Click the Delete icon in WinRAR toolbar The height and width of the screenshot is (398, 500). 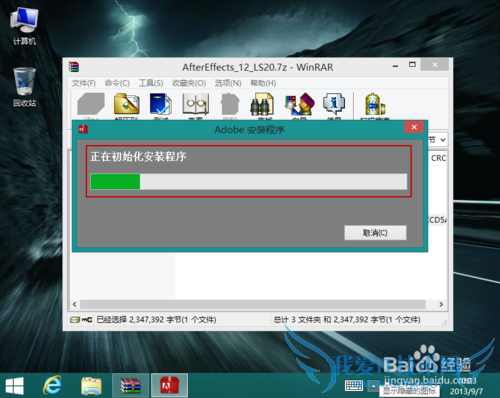click(230, 104)
